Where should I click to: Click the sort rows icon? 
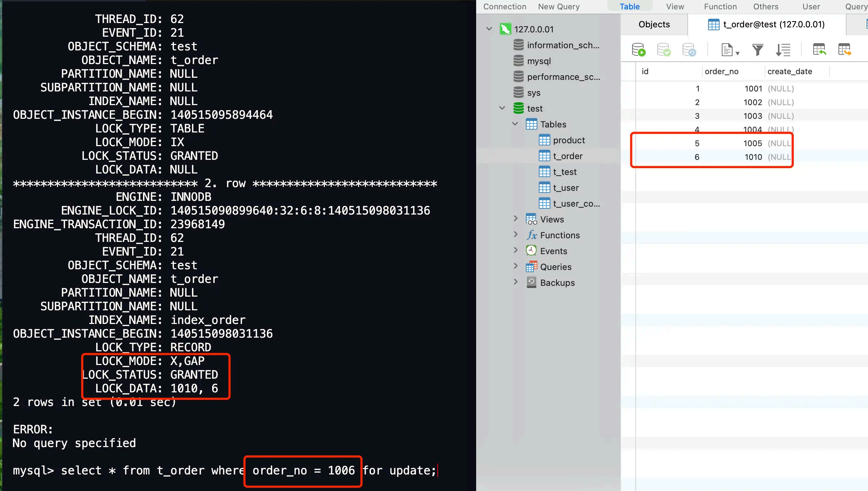pyautogui.click(x=783, y=50)
